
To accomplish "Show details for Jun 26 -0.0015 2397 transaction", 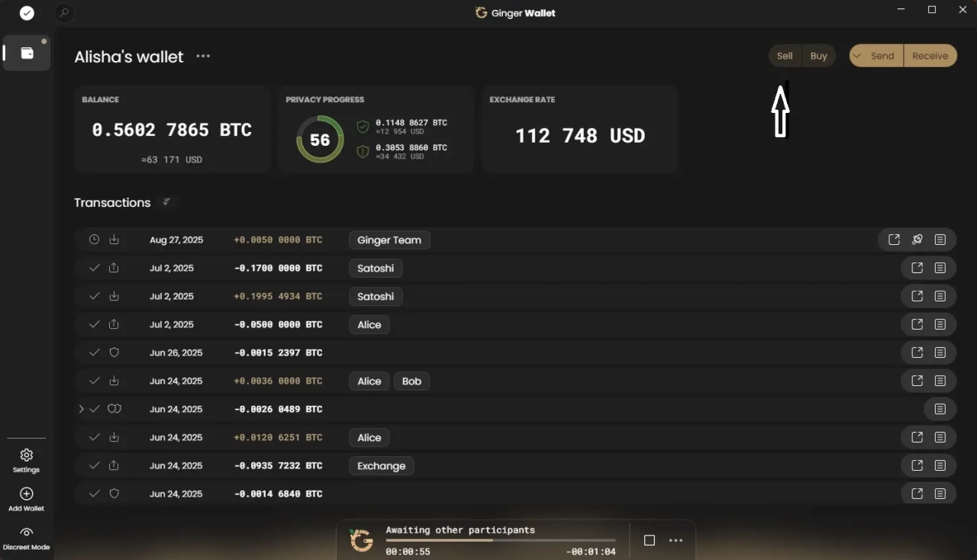I will coord(940,352).
